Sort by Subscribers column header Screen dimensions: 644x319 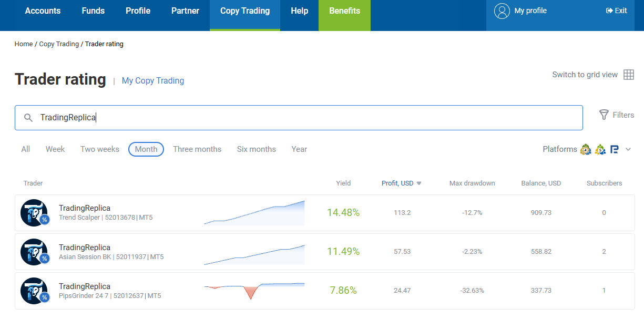pyautogui.click(x=604, y=183)
